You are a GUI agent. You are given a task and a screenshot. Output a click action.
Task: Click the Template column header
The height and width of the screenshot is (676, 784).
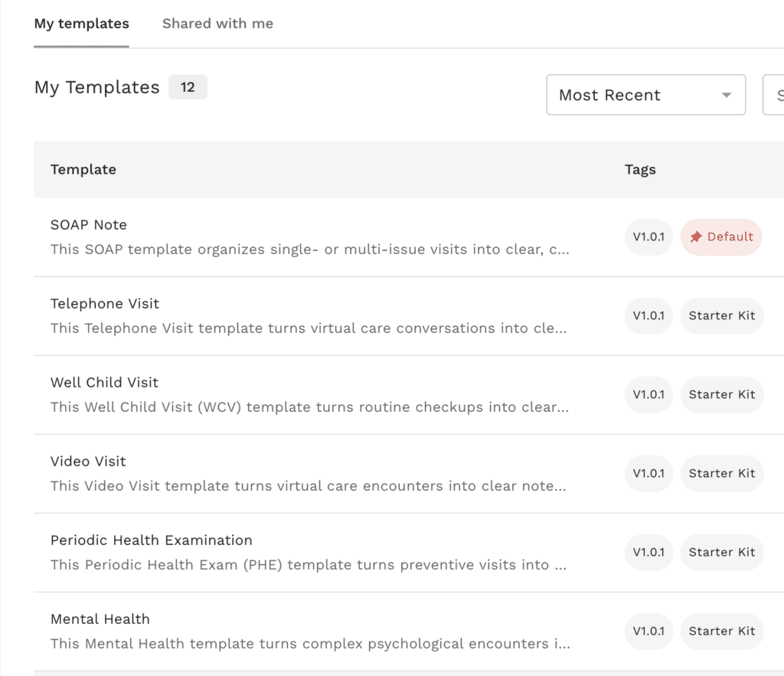(83, 170)
